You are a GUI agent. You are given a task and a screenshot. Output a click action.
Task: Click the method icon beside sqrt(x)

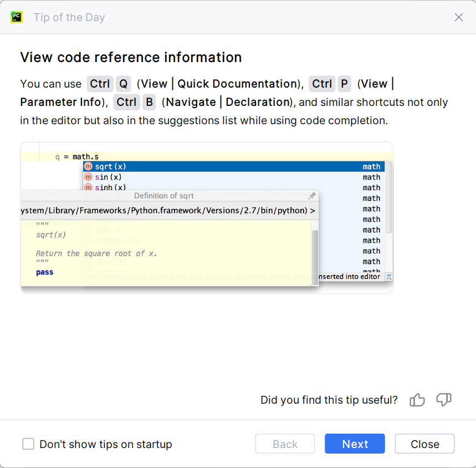(x=88, y=166)
